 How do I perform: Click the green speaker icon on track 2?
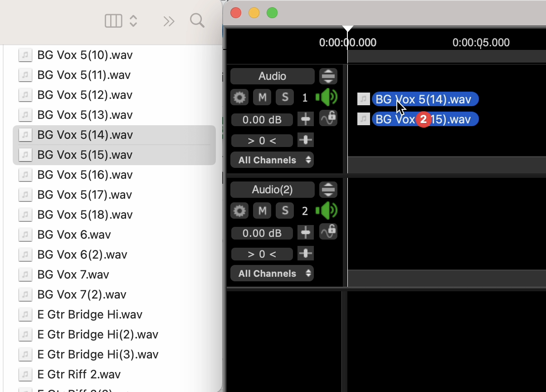[327, 211]
